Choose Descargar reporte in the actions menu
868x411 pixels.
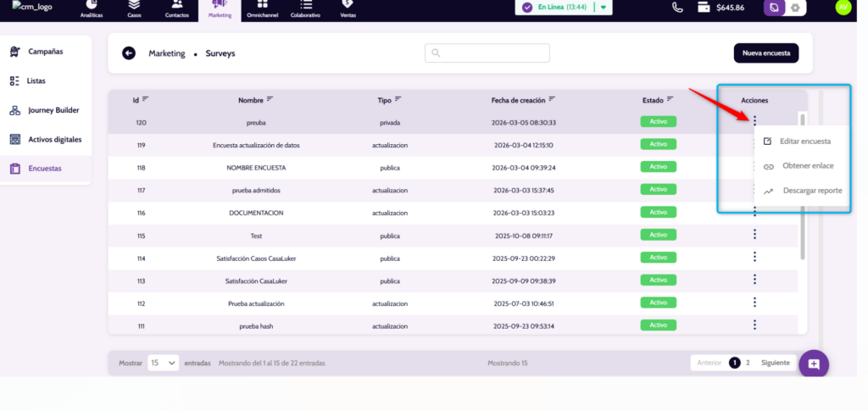811,191
